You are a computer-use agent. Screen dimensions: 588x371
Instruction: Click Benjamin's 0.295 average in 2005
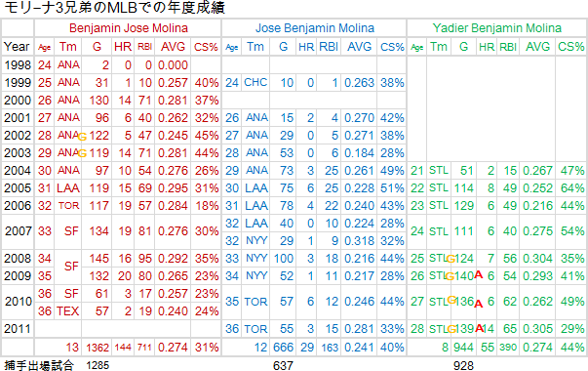click(x=173, y=188)
